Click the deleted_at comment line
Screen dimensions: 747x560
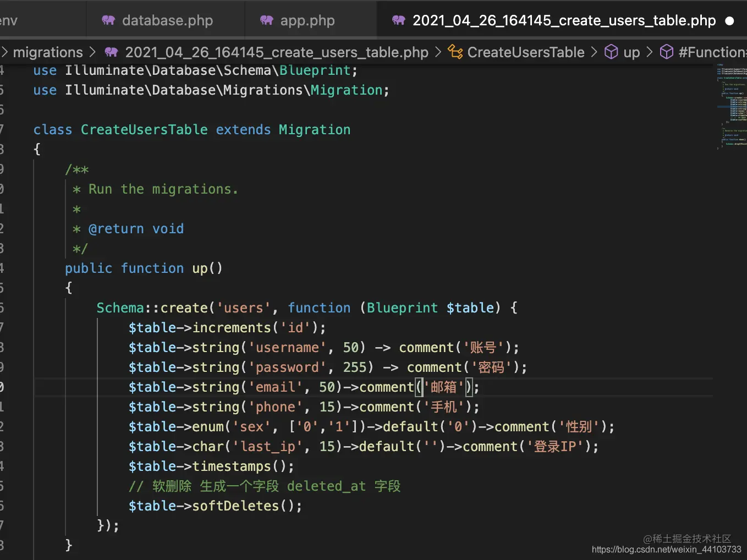[265, 486]
